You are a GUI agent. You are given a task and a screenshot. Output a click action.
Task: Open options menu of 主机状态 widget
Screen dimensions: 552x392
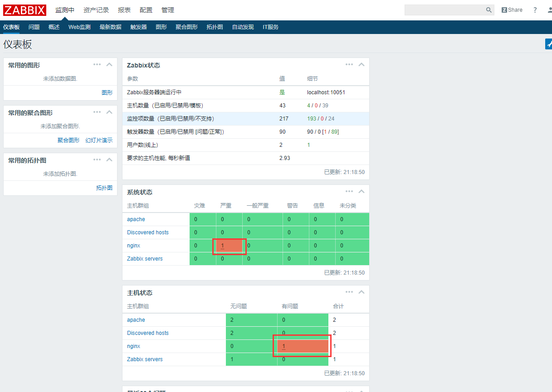(349, 292)
